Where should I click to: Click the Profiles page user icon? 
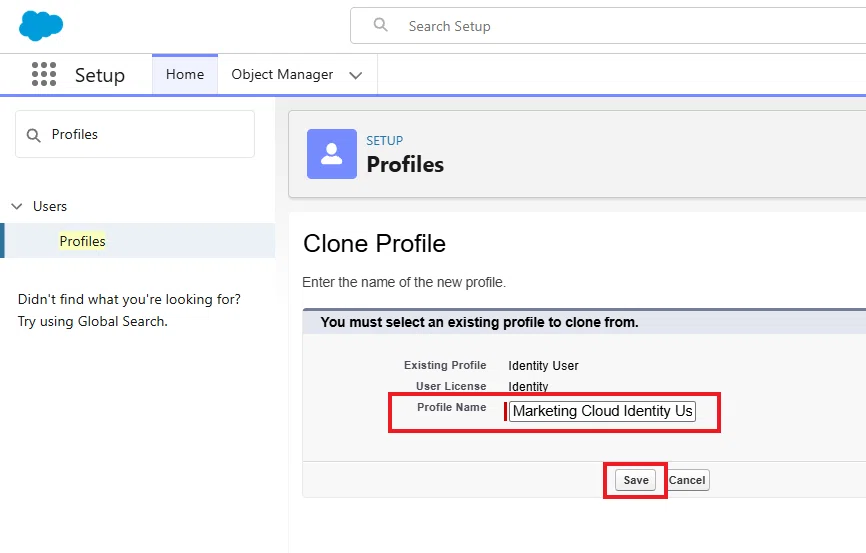[x=332, y=154]
